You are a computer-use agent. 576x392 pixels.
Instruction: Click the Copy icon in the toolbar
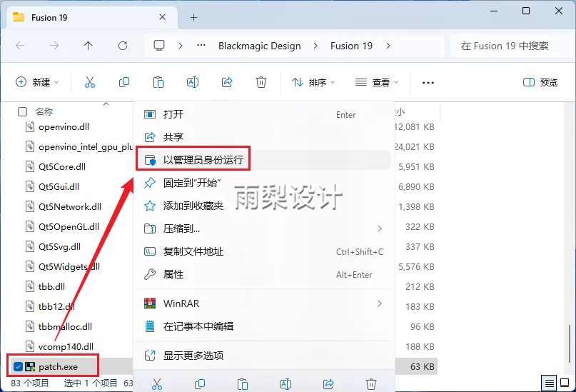124,82
